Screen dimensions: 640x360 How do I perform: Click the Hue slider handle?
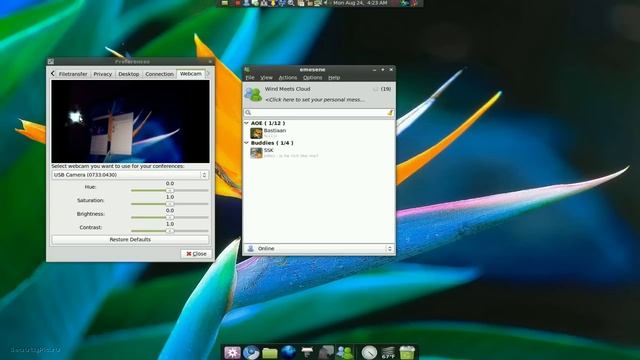coord(170,191)
